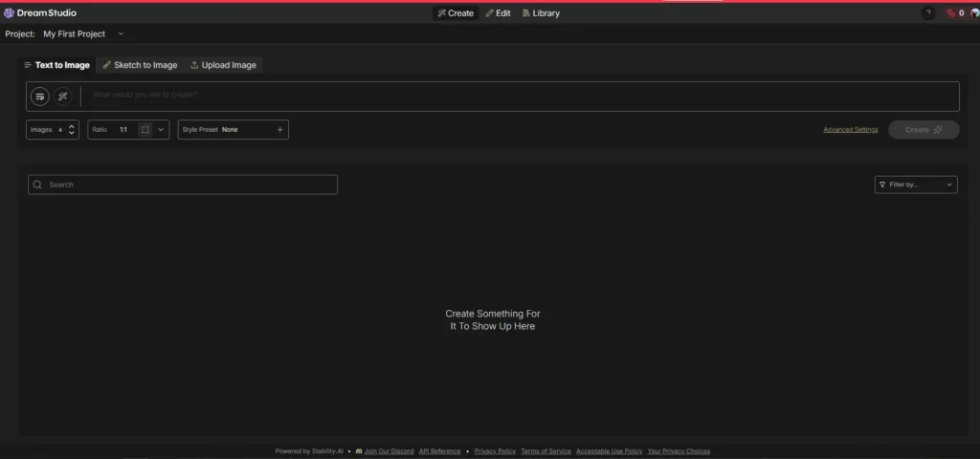Image resolution: width=980 pixels, height=459 pixels.
Task: Open Privacy Policy footer link
Action: 495,451
